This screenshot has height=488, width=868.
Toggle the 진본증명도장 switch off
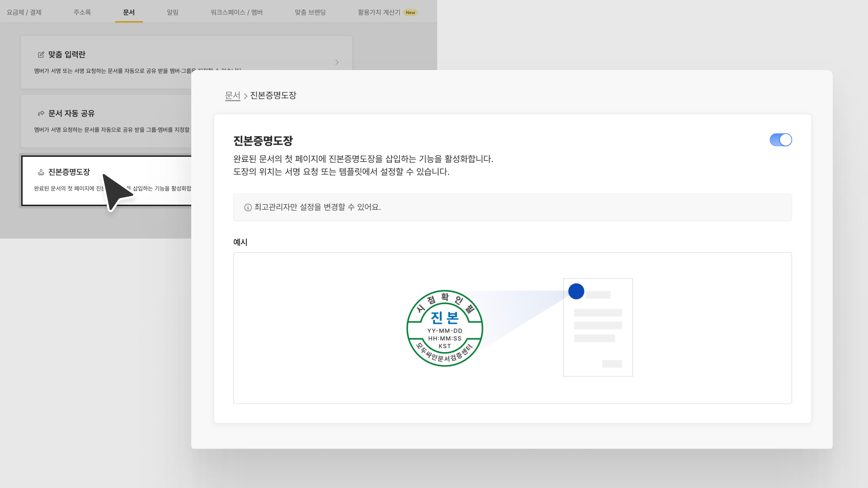tap(780, 140)
